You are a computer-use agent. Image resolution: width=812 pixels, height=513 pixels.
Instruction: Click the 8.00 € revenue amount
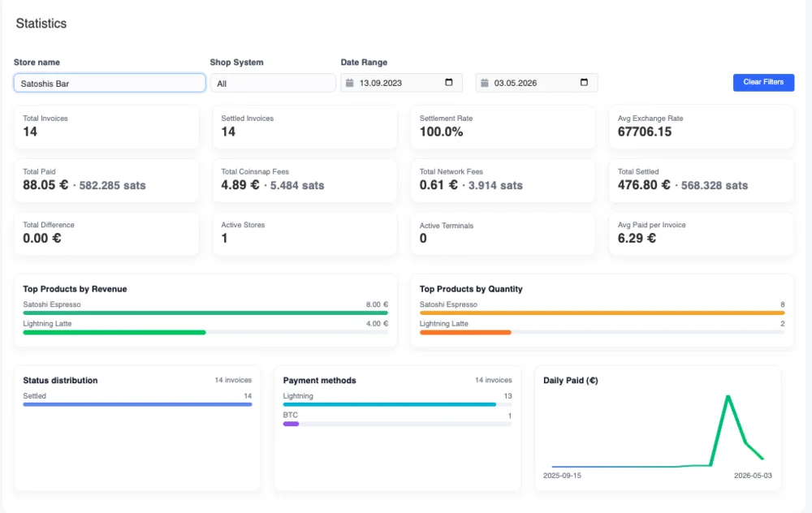tap(377, 304)
